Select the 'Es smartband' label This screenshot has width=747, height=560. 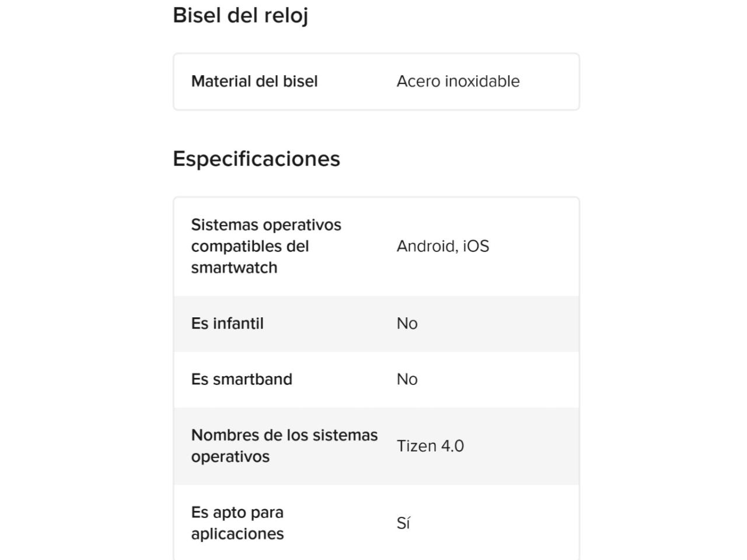point(242,379)
